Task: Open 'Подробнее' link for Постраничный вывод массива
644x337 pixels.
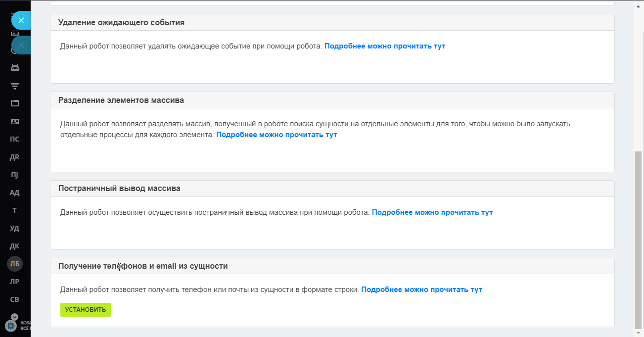Action: pos(432,212)
